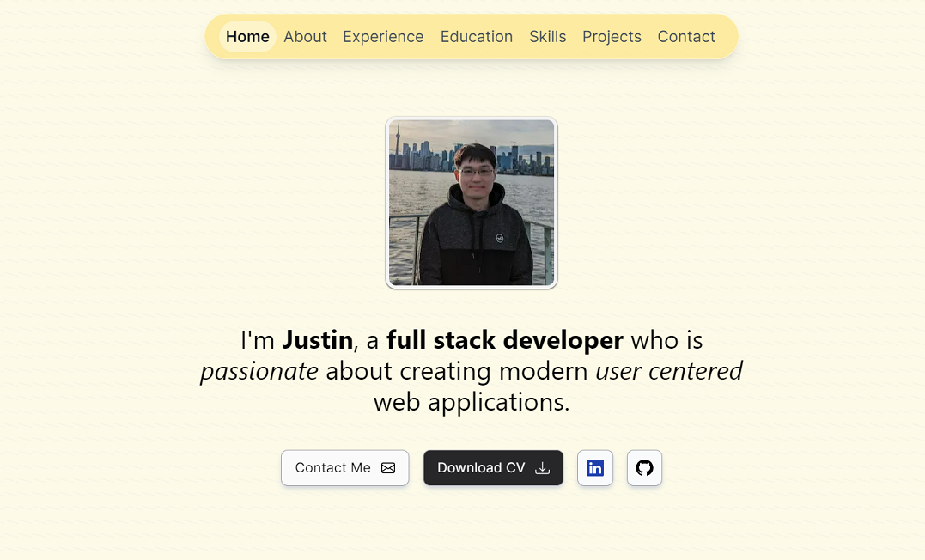This screenshot has width=925, height=560.
Task: Click the word "modern" in the heading
Action: point(545,371)
